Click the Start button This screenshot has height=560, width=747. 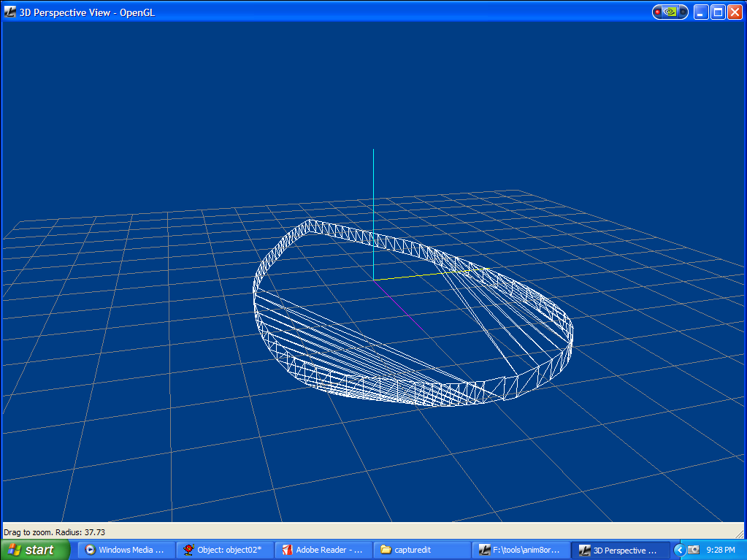tap(34, 550)
